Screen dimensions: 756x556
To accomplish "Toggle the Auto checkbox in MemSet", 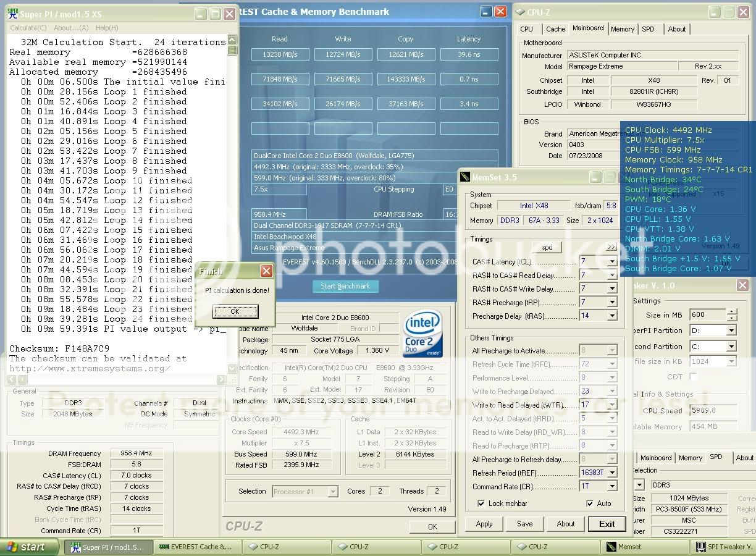I will pyautogui.click(x=589, y=503).
